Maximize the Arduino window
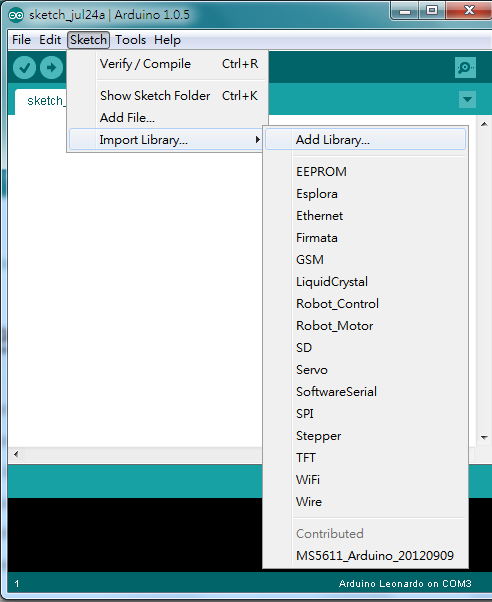The height and width of the screenshot is (602, 492). [432, 10]
